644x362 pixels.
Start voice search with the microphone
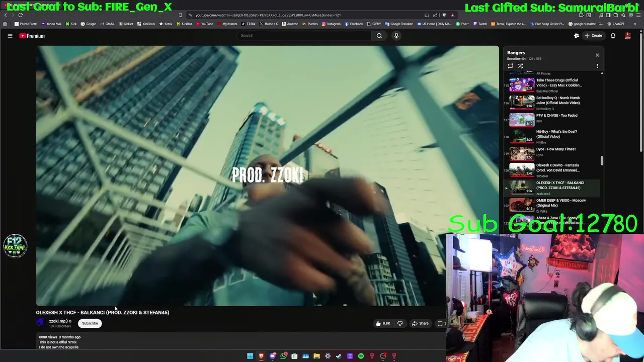pyautogui.click(x=396, y=36)
